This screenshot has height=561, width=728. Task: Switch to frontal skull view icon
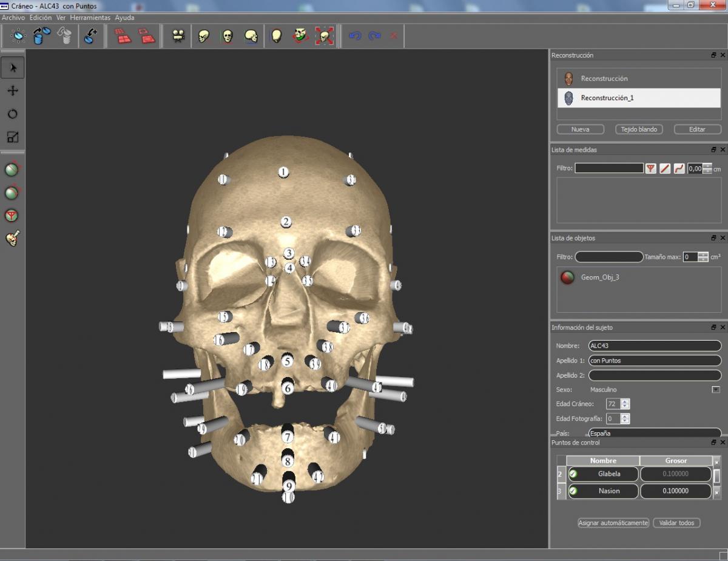click(x=227, y=36)
